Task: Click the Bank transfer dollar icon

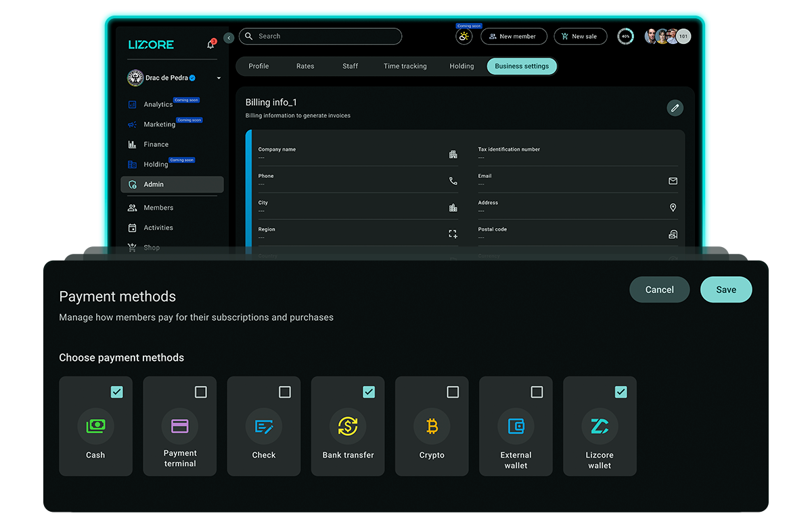Action: [x=348, y=426]
